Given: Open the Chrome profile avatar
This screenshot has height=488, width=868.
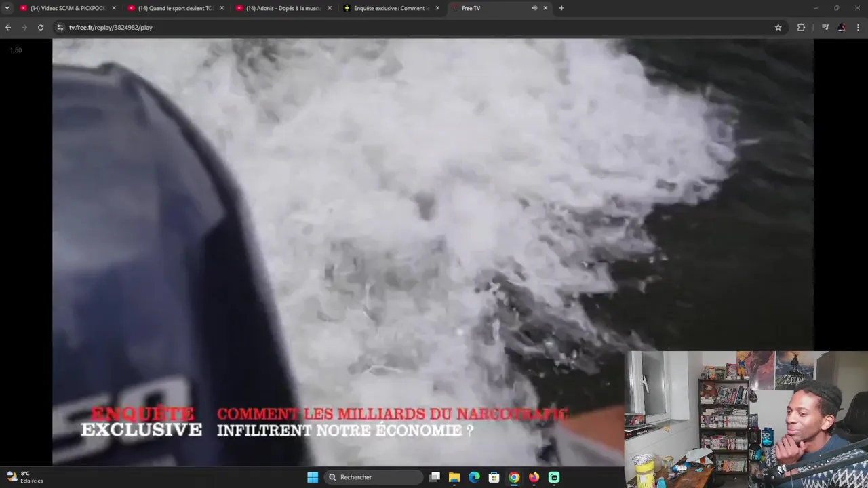Looking at the screenshot, I should tap(842, 28).
